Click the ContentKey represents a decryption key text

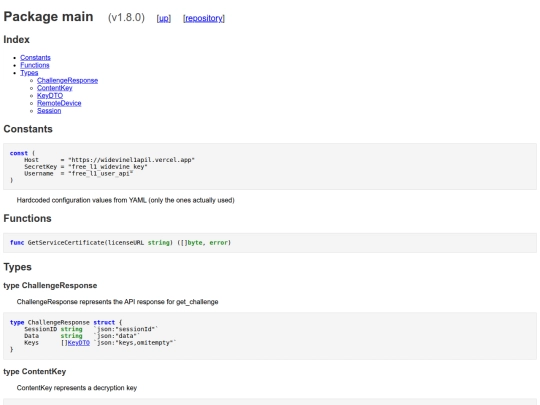pyautogui.click(x=77, y=388)
